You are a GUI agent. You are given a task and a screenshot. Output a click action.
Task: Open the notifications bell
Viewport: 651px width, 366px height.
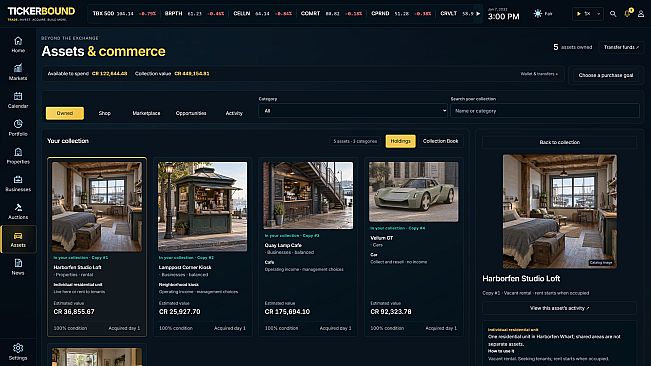click(627, 14)
